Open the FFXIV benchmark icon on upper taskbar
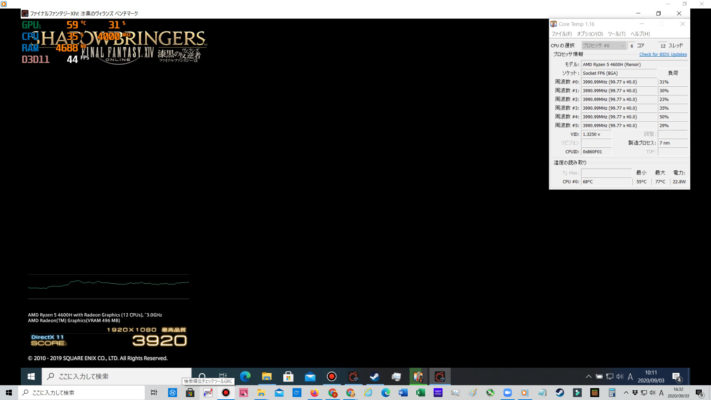The height and width of the screenshot is (400, 711). pos(439,376)
